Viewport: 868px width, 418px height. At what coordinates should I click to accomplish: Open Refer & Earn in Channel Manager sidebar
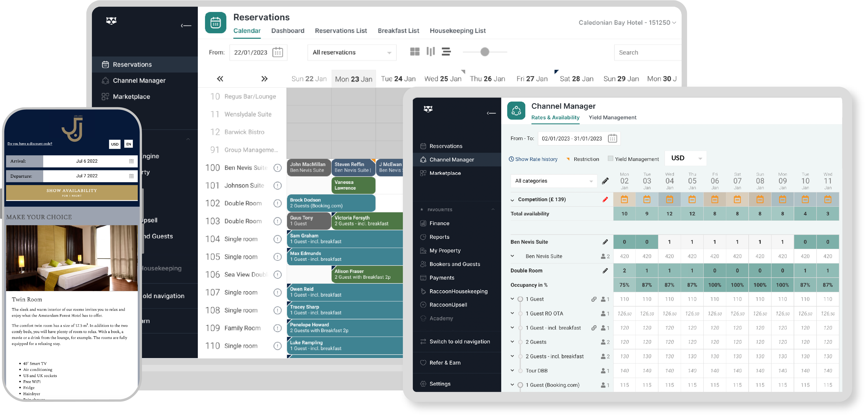click(x=441, y=363)
